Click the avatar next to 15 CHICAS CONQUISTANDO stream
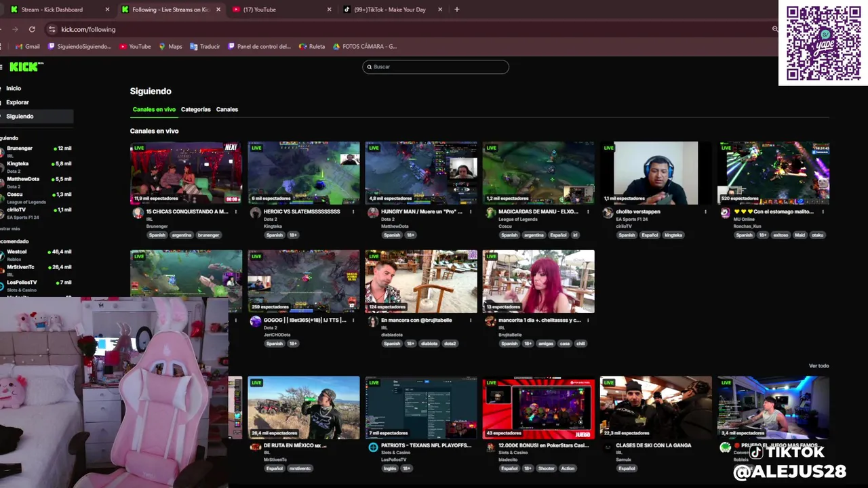Image resolution: width=868 pixels, height=488 pixels. pyautogui.click(x=138, y=213)
